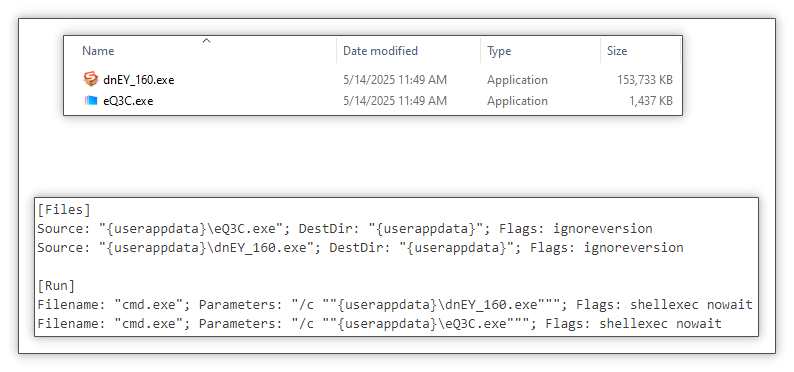Viewport: 794px width, 372px height.
Task: Click the date modified of eQ3C.exe
Action: [395, 101]
